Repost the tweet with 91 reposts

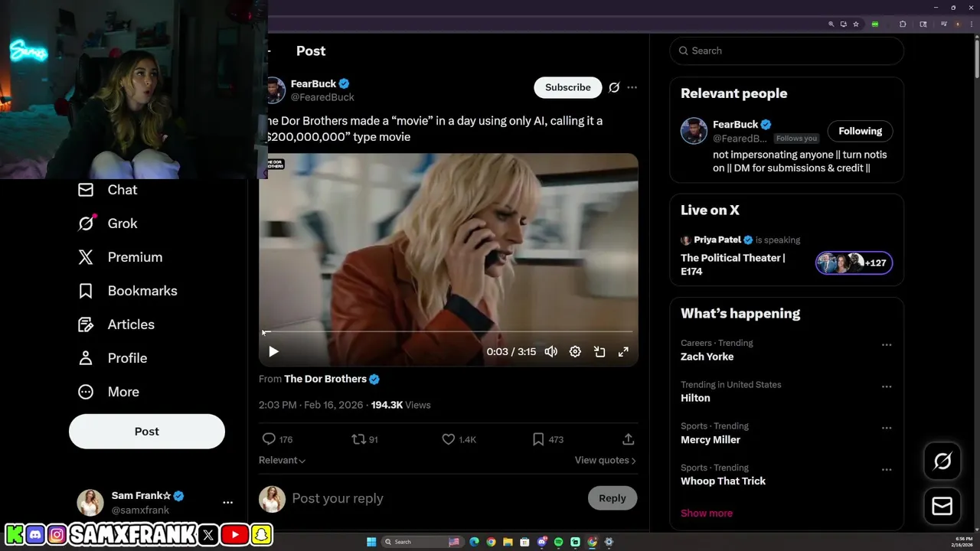pyautogui.click(x=364, y=439)
